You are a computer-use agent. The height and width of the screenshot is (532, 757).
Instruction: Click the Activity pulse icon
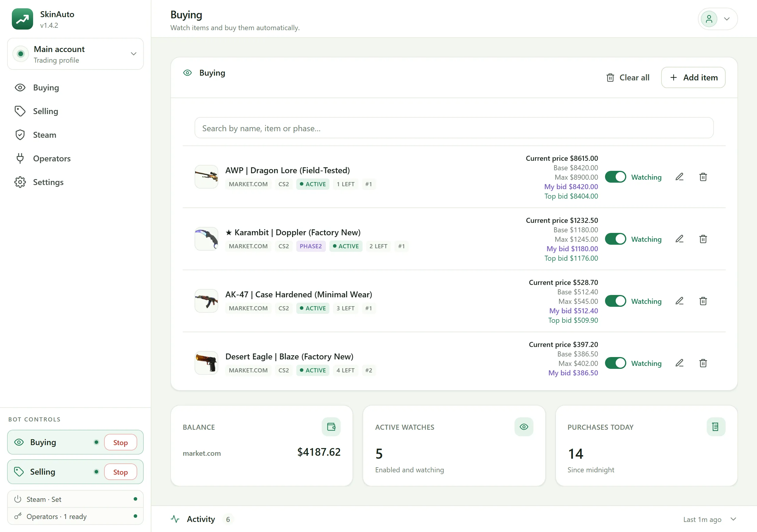coord(175,519)
